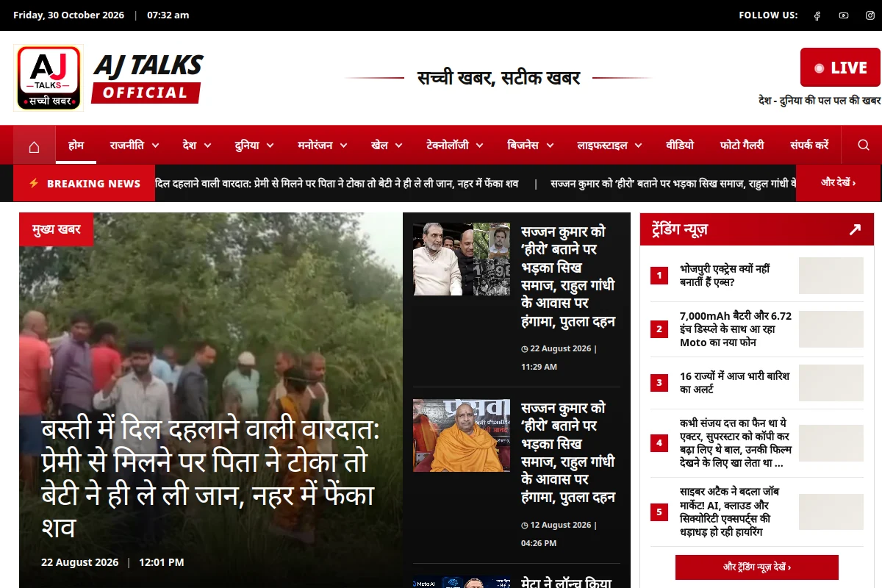Click the और देखें breaking news button
The height and width of the screenshot is (588, 882).
838,183
